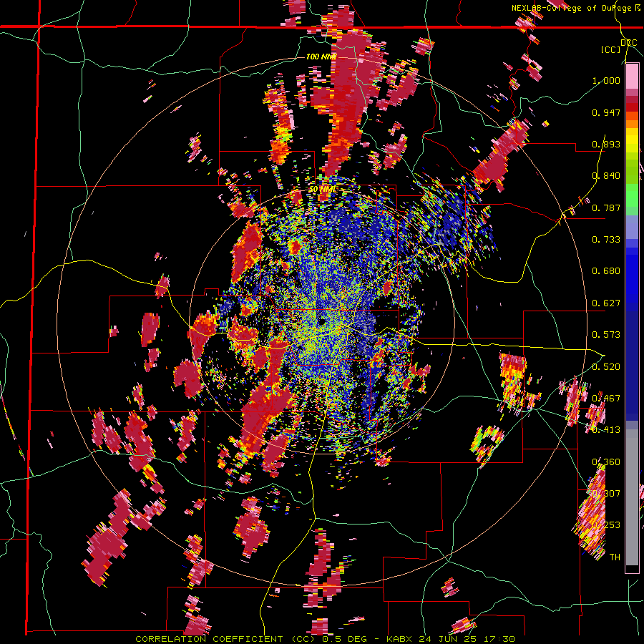Viewport: 644px width, 644px height.
Task: Select the 0.573 scale value
Action: tap(606, 335)
